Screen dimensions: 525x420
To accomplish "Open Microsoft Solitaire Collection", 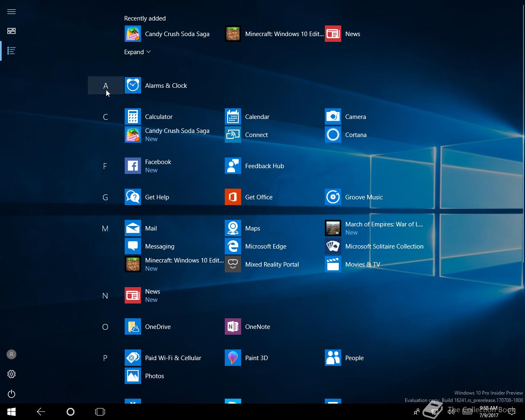I will click(x=374, y=246).
